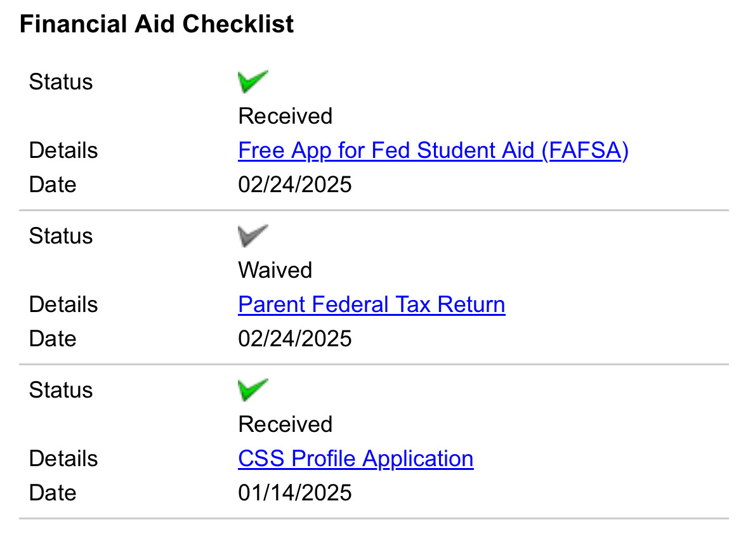Click the green checkmark above the FAFSA entry
Viewport: 748px width, 560px height.
point(253,82)
